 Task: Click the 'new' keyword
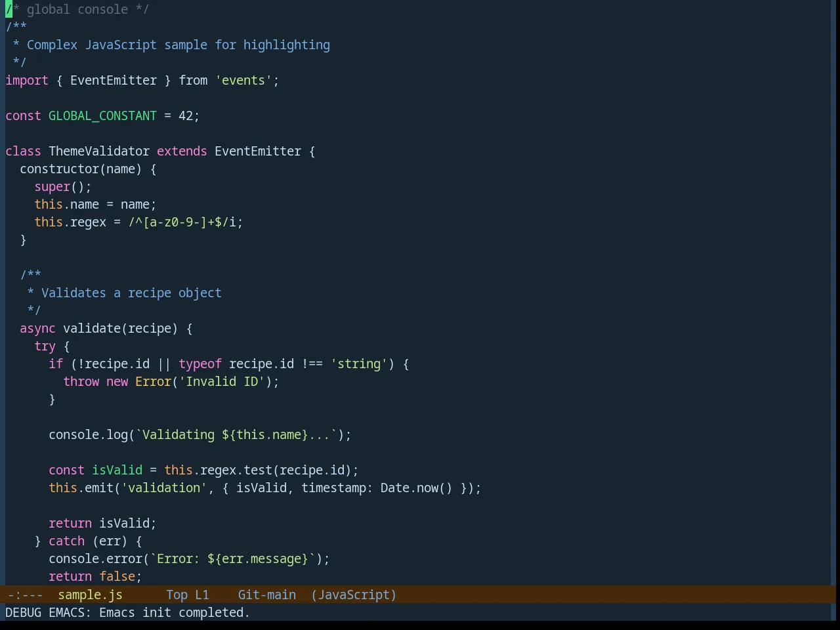pyautogui.click(x=117, y=381)
